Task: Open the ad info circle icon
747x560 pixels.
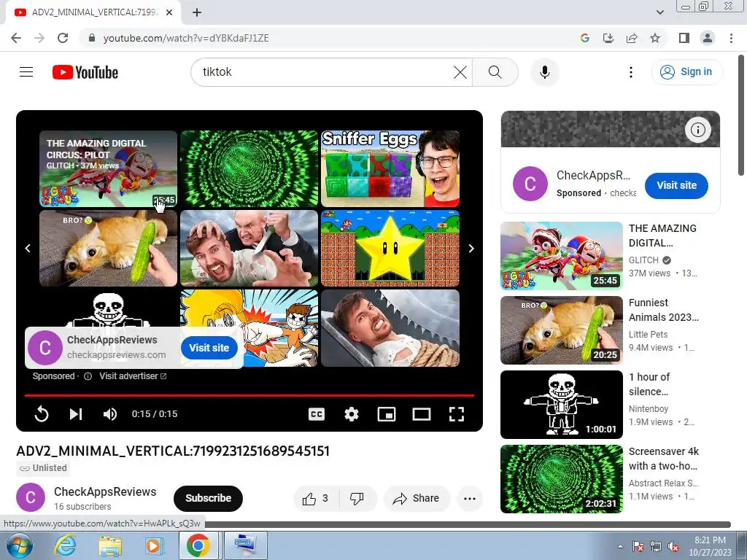Action: coord(698,130)
